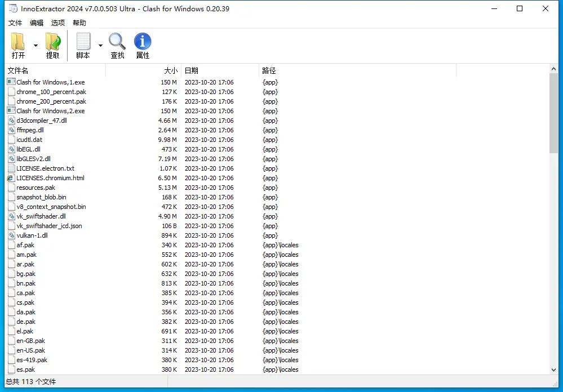Viewport: 563px width, 392px height.
Task: Open the 帮助 menu
Action: 79,23
